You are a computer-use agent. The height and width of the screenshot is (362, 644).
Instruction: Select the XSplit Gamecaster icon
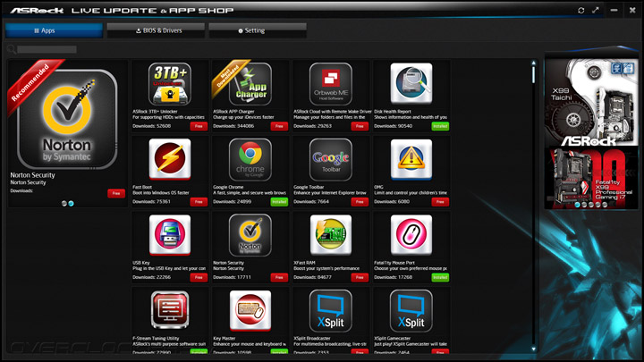coord(411,311)
